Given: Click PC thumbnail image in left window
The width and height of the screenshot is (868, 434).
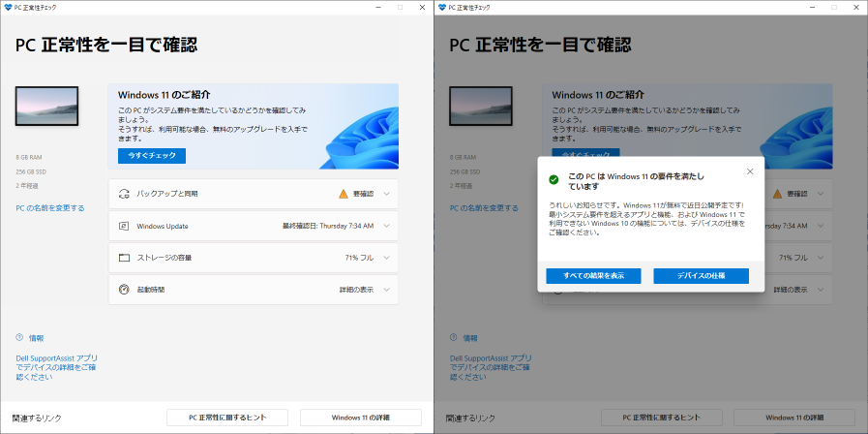Looking at the screenshot, I should (x=46, y=106).
